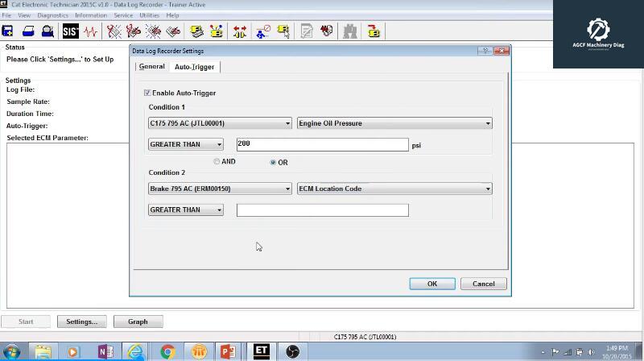Click the Settings... button

[x=82, y=322]
